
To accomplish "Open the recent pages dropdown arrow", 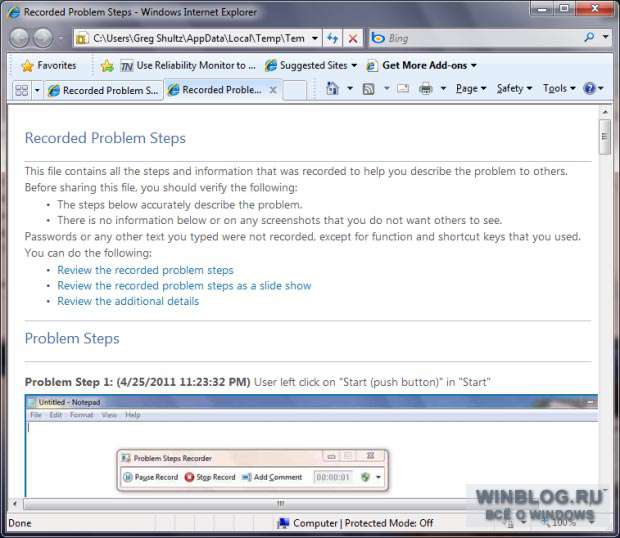I will [61, 38].
